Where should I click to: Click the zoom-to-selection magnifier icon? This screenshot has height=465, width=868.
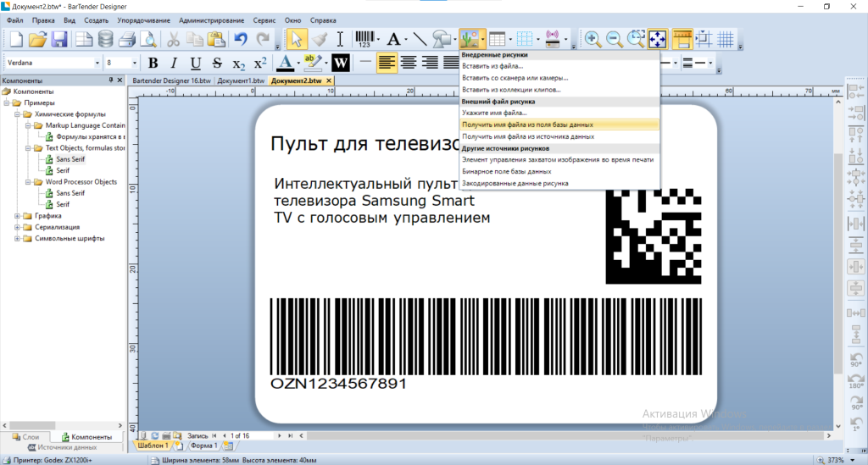pyautogui.click(x=636, y=39)
